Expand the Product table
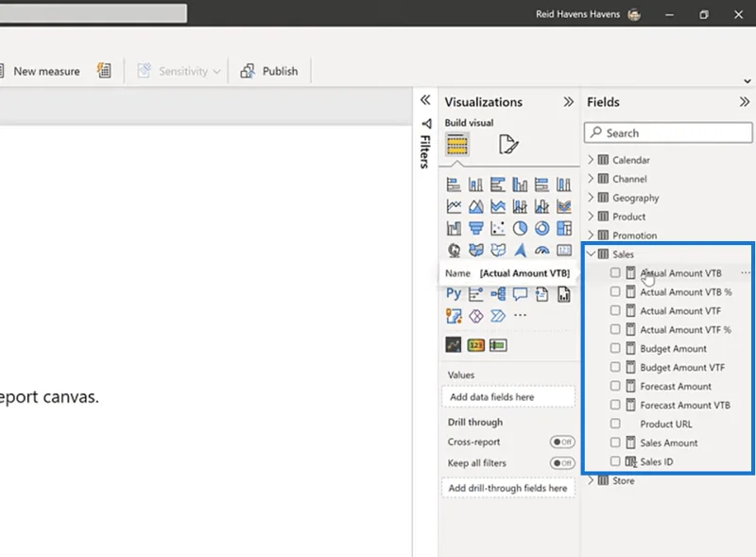756x557 pixels. click(591, 217)
